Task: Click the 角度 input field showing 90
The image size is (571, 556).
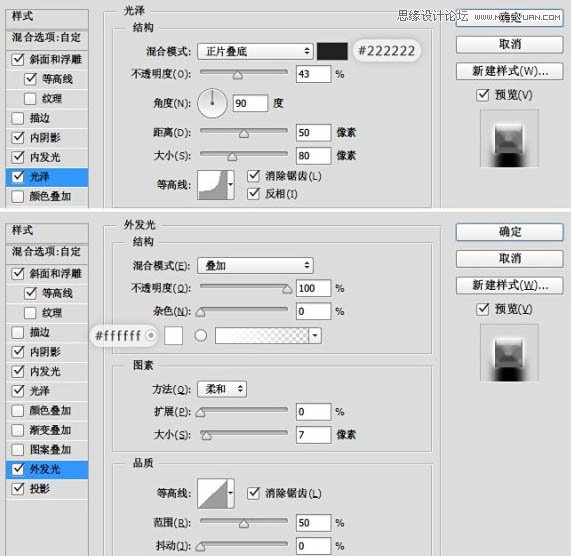Action: click(x=250, y=103)
